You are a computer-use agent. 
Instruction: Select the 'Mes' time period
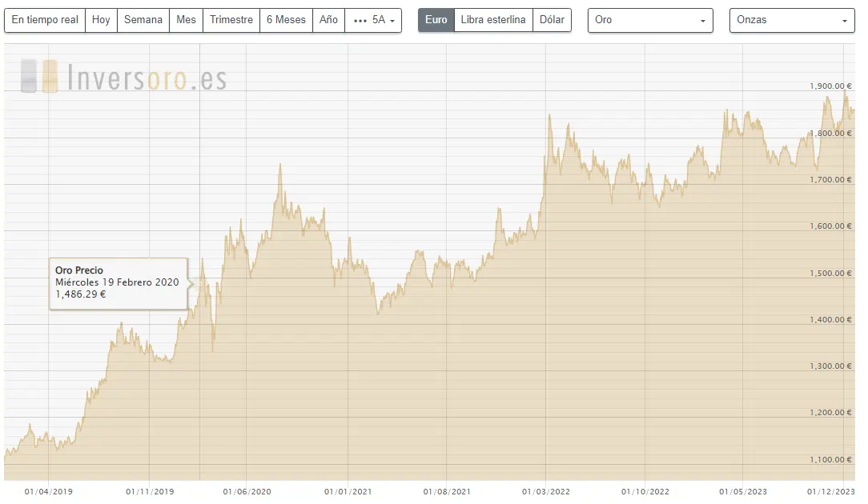tap(186, 20)
